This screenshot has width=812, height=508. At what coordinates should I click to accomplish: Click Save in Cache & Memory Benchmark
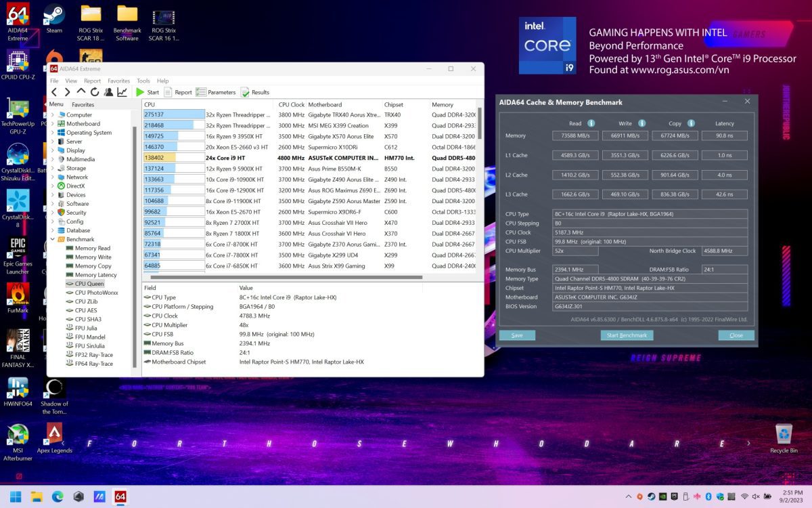tap(517, 335)
